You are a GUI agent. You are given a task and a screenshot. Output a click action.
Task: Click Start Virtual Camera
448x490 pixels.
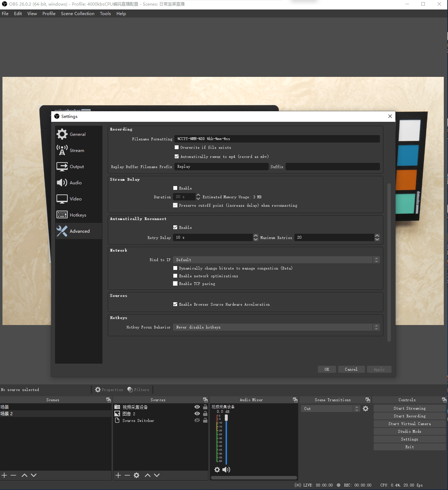pyautogui.click(x=409, y=423)
